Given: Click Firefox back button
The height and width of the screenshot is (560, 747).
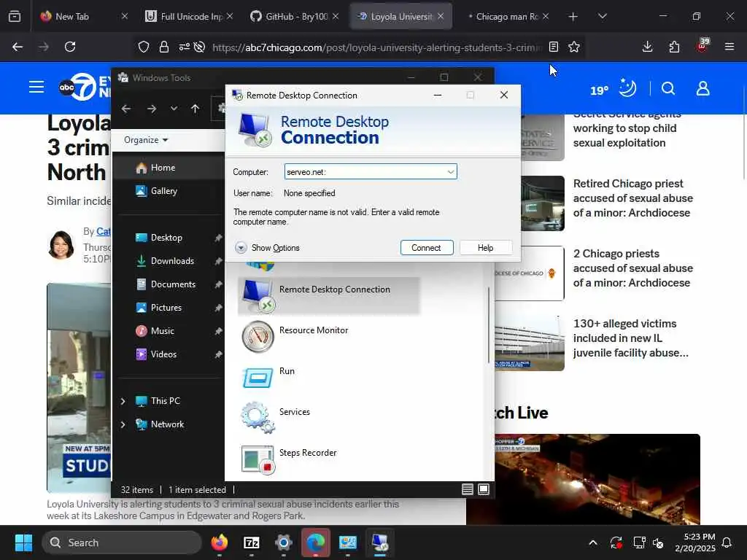Looking at the screenshot, I should pos(18,47).
